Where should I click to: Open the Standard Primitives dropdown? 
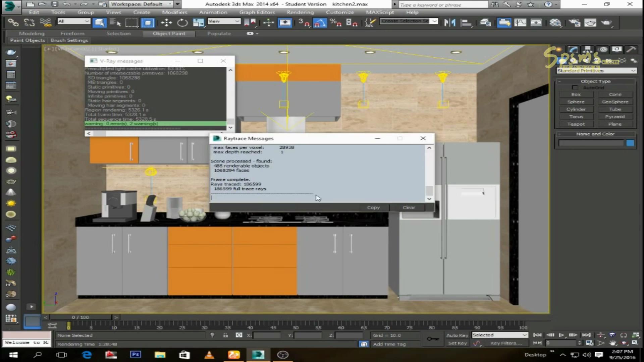point(596,71)
